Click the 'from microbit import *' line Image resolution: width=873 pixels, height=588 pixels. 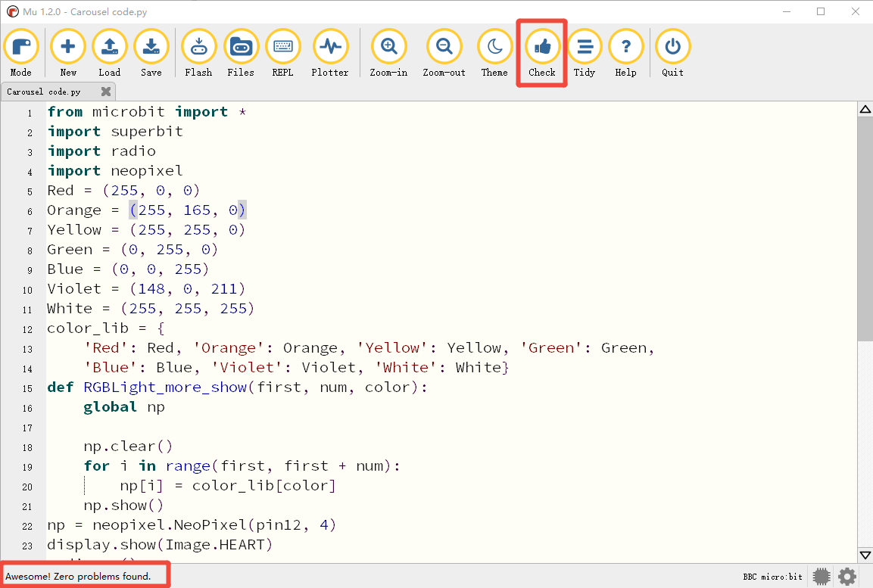[147, 112]
